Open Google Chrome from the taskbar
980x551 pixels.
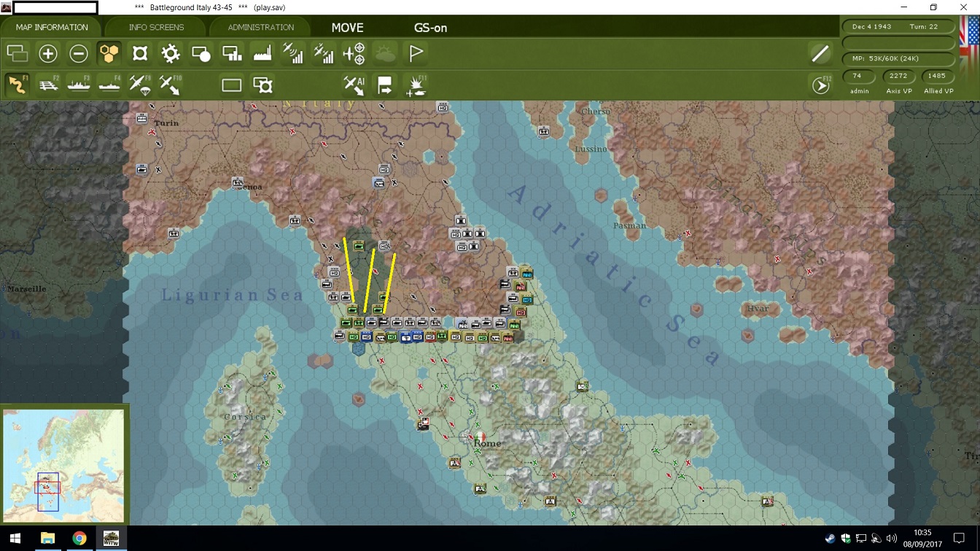click(x=79, y=539)
